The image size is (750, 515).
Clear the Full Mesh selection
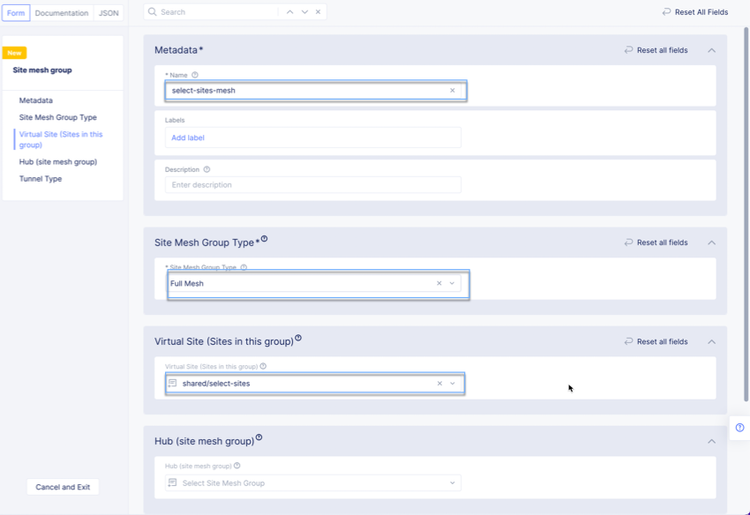(439, 283)
